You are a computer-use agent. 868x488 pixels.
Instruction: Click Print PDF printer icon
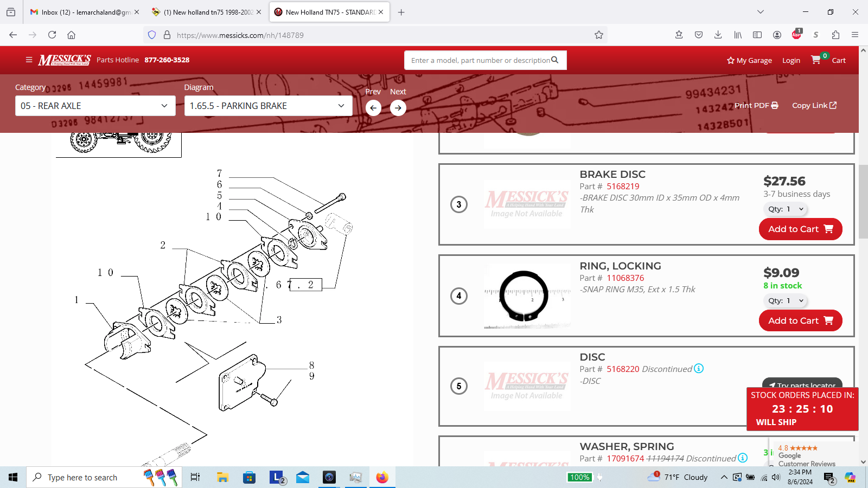click(775, 106)
